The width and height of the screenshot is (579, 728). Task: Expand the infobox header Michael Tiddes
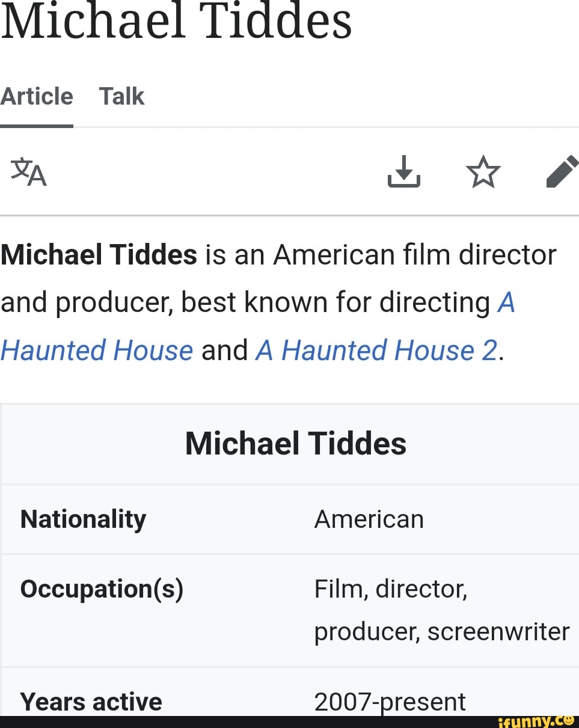pyautogui.click(x=295, y=444)
